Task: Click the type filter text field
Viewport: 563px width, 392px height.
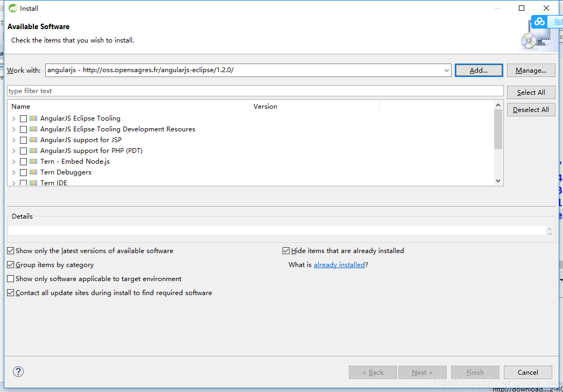Action: pyautogui.click(x=255, y=91)
